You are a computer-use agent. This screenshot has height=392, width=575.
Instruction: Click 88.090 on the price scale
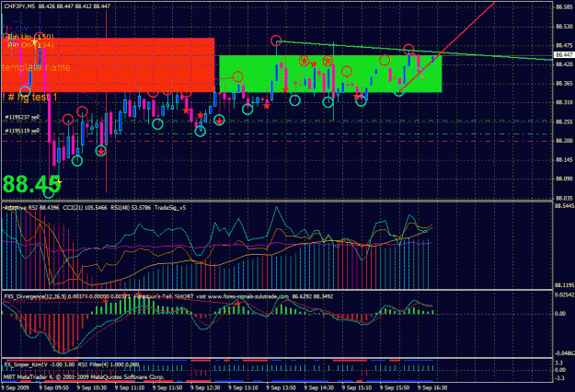click(x=564, y=179)
